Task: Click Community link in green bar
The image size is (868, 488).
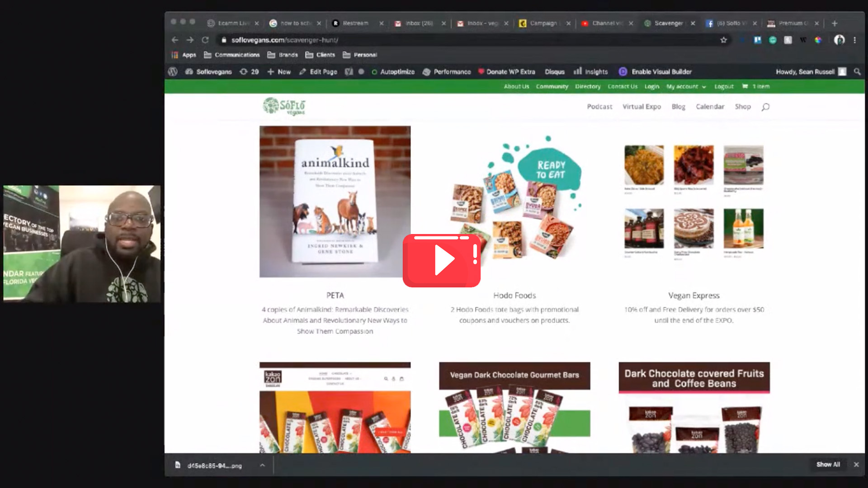Action: [x=552, y=86]
